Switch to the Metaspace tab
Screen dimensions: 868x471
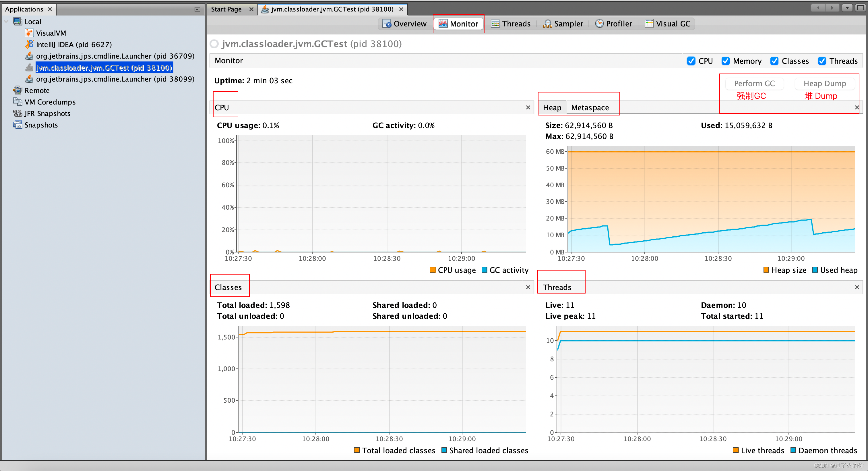coord(590,107)
